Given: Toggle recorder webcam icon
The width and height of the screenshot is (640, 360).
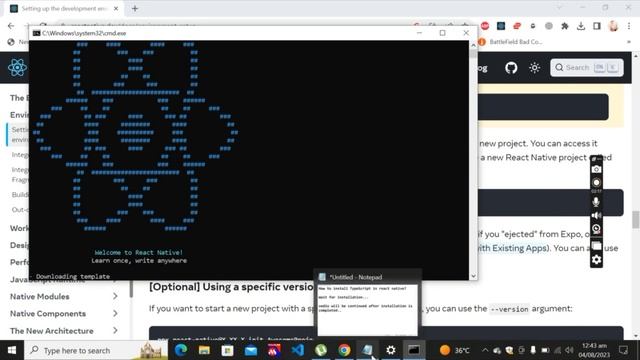Looking at the screenshot, I should tap(596, 229).
